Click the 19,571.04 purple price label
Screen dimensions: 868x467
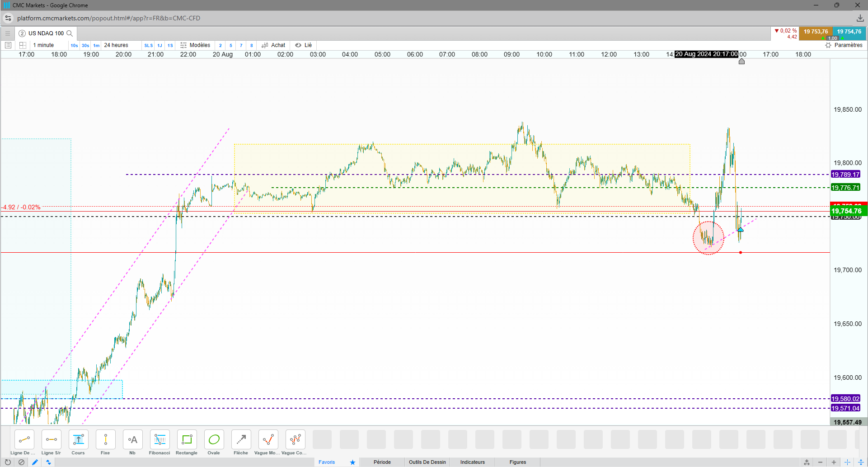pos(845,408)
